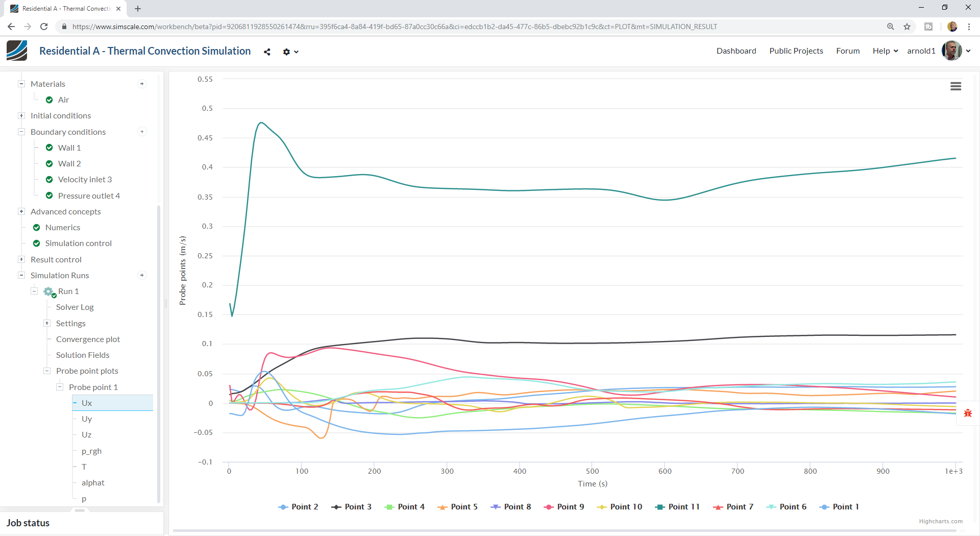
Task: Create a new simulation run plus icon
Action: (x=142, y=275)
